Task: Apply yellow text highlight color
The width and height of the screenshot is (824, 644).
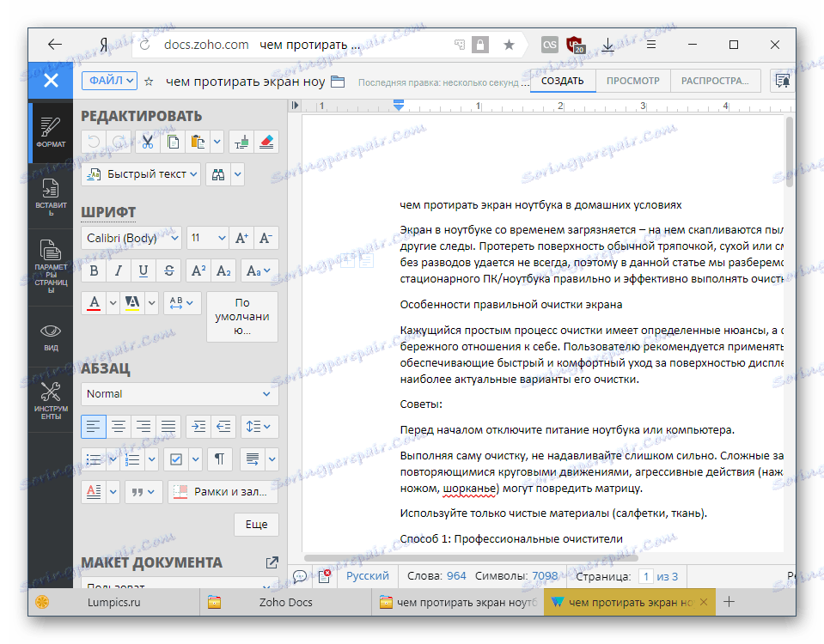Action: click(x=132, y=303)
